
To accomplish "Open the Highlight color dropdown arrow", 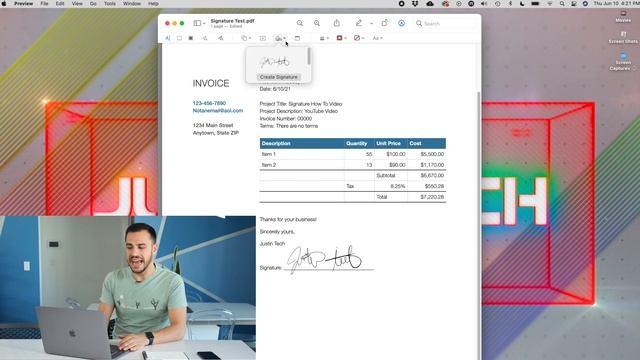I will click(371, 24).
